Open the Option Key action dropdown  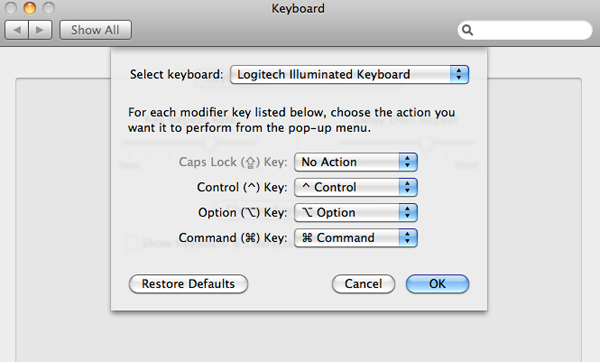(x=355, y=212)
